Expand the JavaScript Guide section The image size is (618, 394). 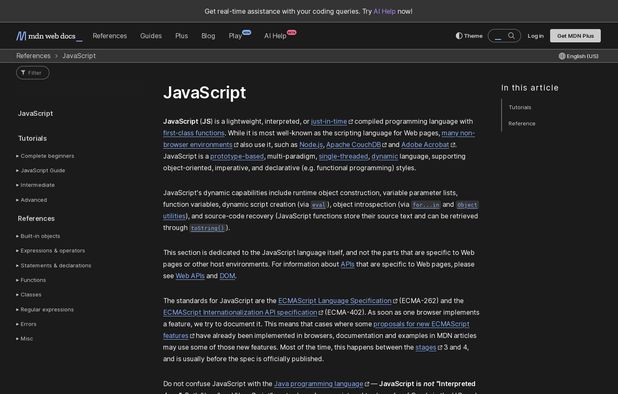click(x=41, y=171)
